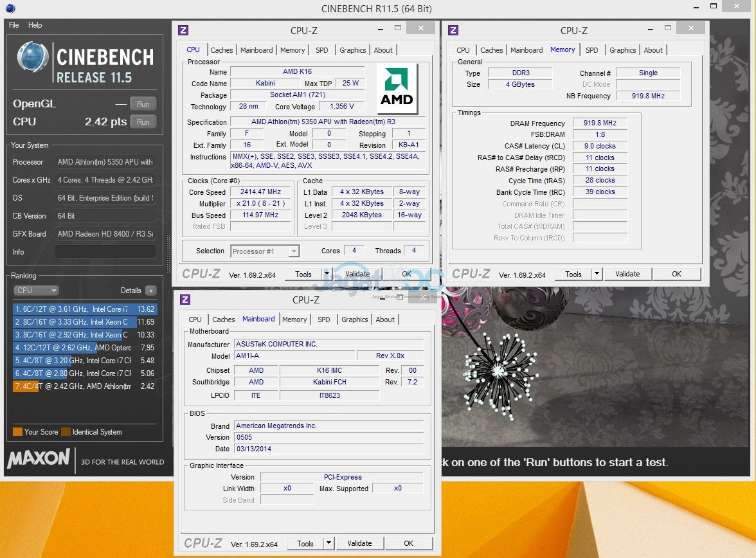The image size is (756, 558).
Task: Open Tools dropdown arrow in Mainboard window
Action: pos(328,543)
